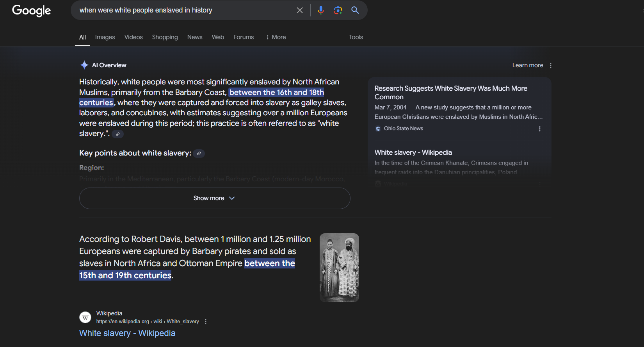Expand AI Overview with Show more
This screenshot has width=644, height=347.
pyautogui.click(x=214, y=198)
